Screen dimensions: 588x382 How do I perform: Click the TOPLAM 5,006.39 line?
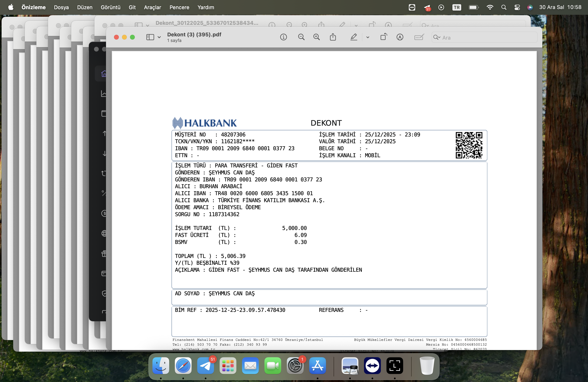click(210, 256)
